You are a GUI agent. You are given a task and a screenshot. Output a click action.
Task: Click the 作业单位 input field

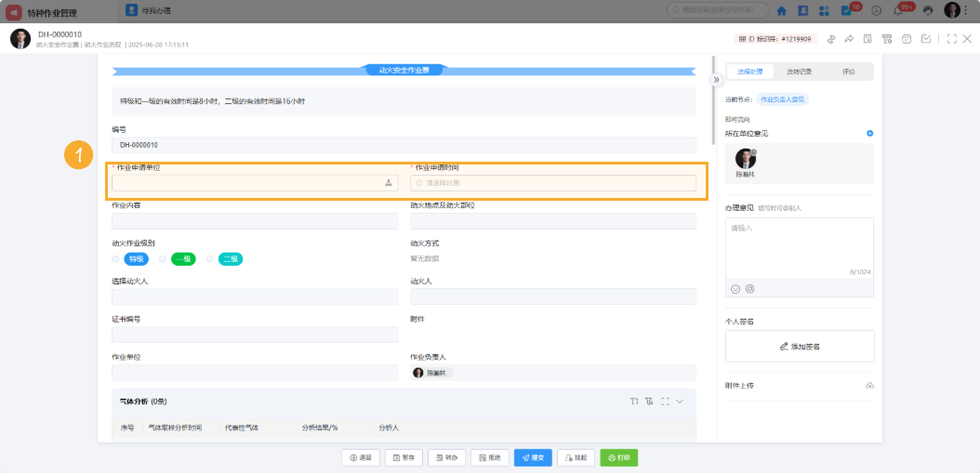(255, 373)
